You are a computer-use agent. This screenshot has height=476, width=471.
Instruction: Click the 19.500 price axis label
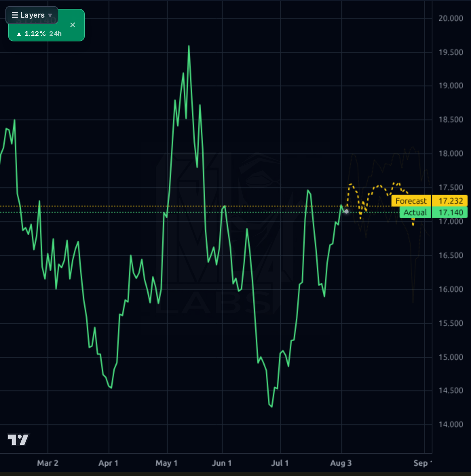(x=451, y=52)
